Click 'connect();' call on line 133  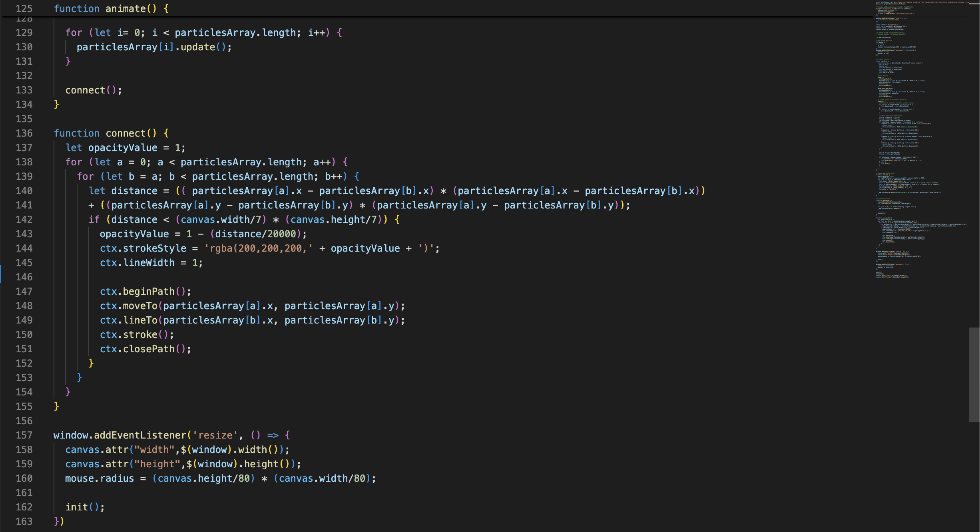[94, 90]
